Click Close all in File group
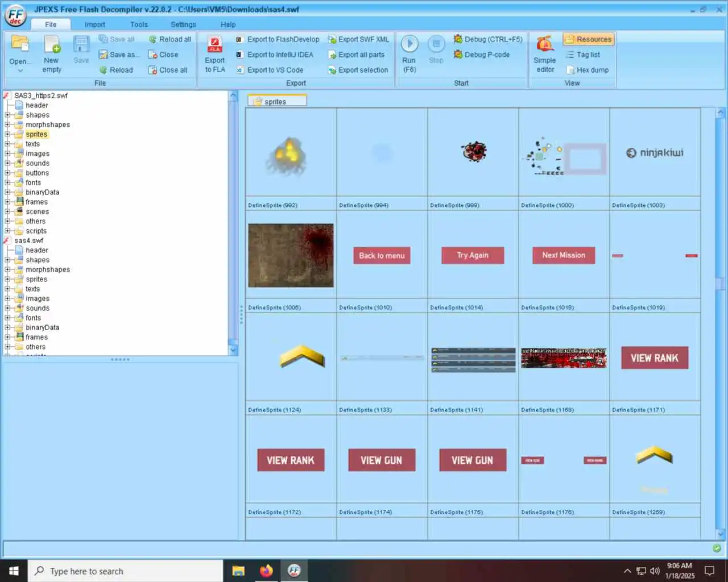The image size is (728, 582). tap(168, 70)
